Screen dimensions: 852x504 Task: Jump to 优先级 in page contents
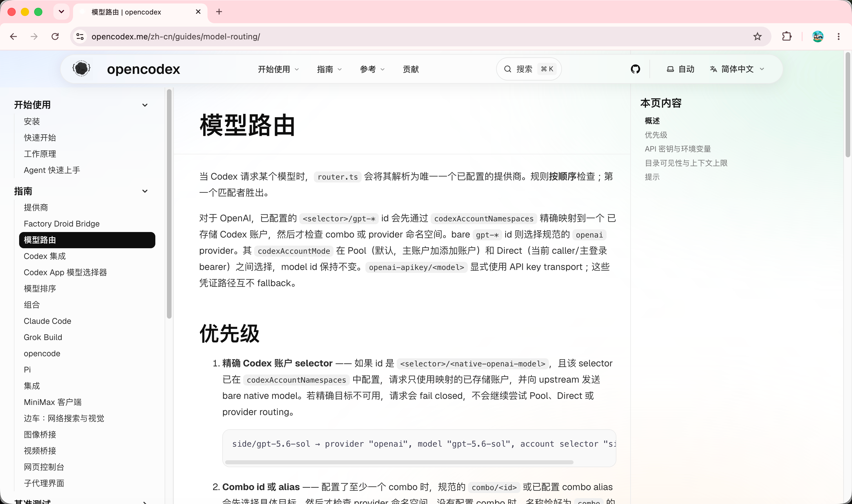(656, 135)
